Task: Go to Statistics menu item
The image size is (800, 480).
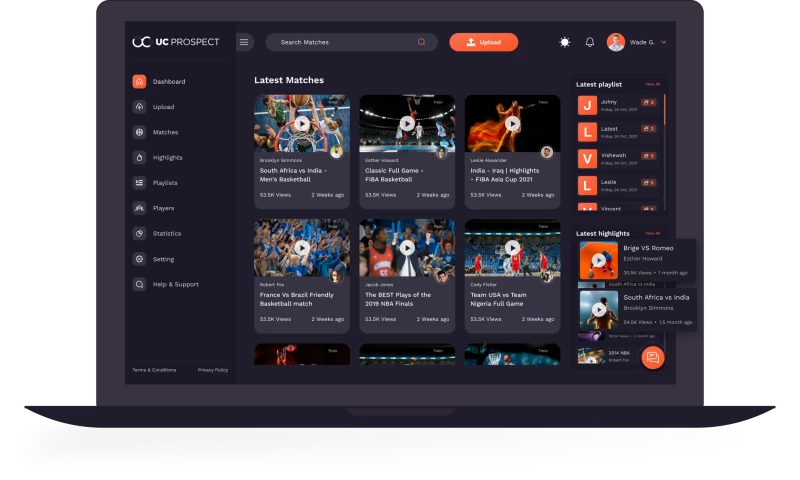Action: pyautogui.click(x=167, y=234)
